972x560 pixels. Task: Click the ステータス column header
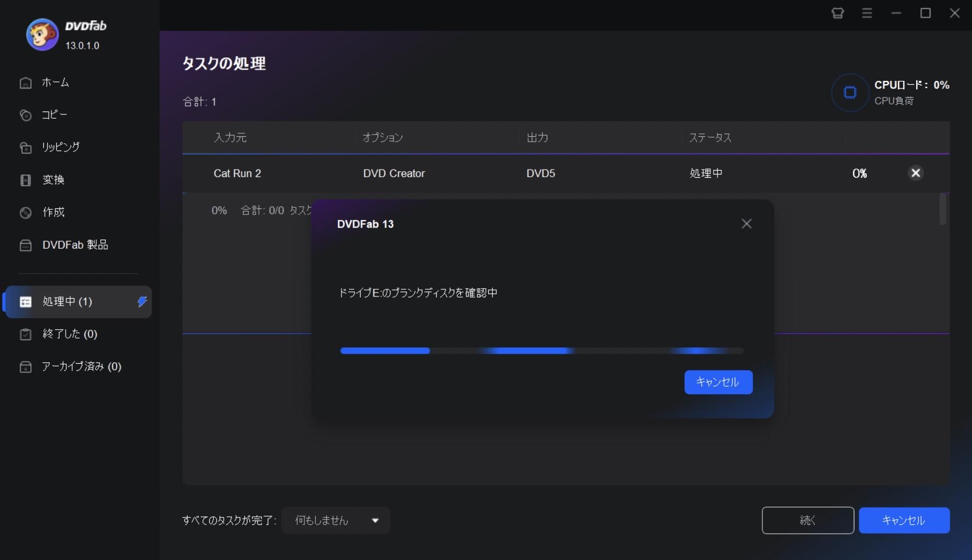(x=710, y=137)
